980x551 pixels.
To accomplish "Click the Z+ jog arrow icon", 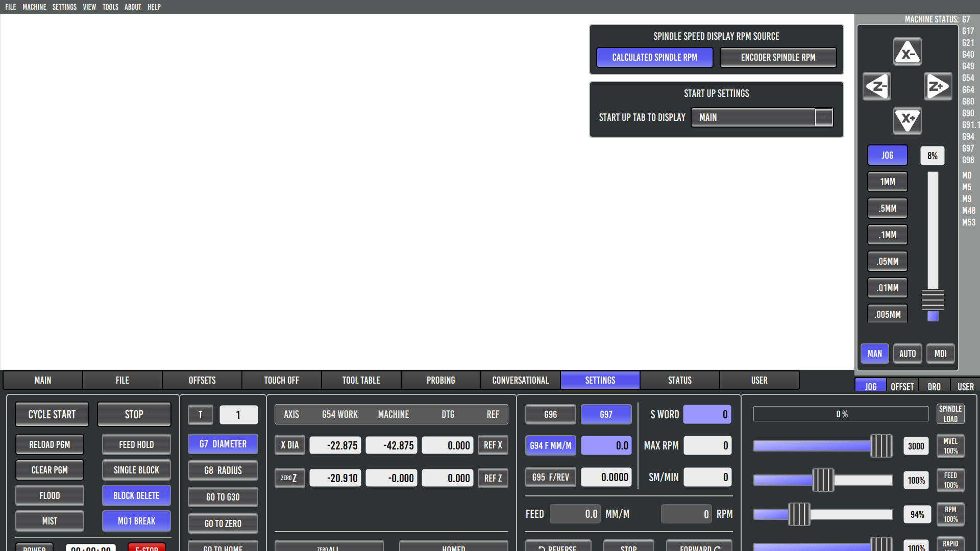I will pos(938,86).
